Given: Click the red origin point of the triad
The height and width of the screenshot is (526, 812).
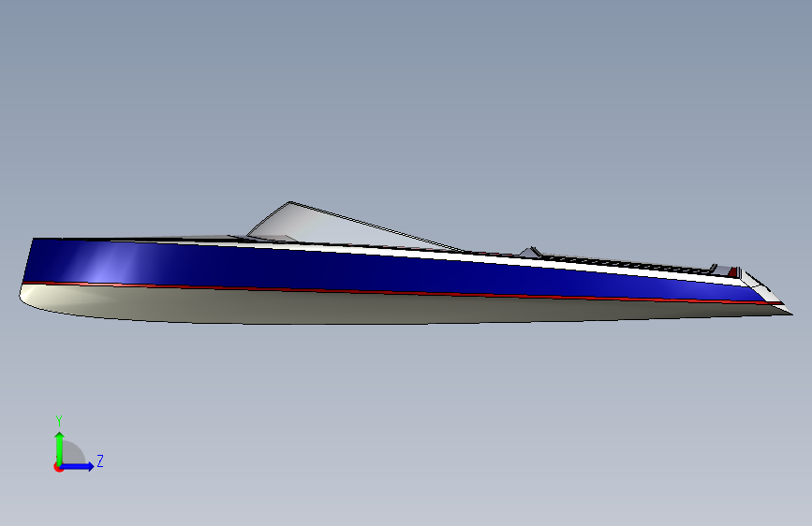Looking at the screenshot, I should [58, 467].
